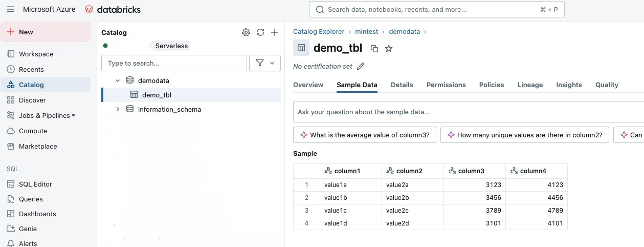The width and height of the screenshot is (644, 247).
Task: Star demo_tbl as favorite
Action: click(x=389, y=49)
